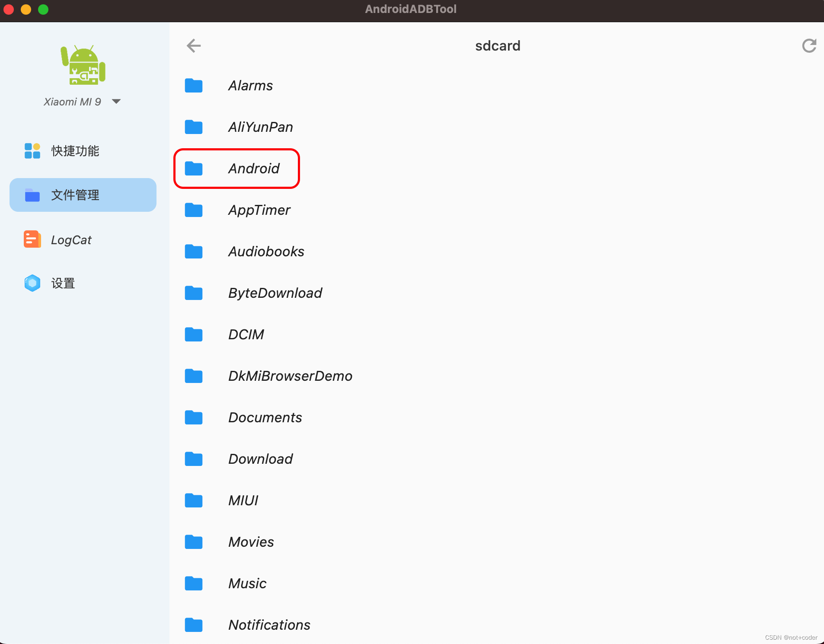Switch to the 文件管理 section

(83, 195)
